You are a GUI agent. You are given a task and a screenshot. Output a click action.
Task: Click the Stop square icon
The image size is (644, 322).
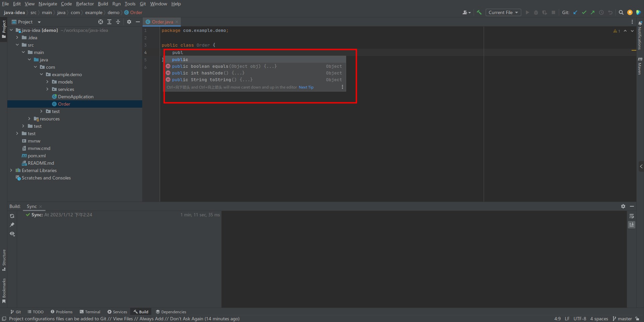click(x=553, y=12)
